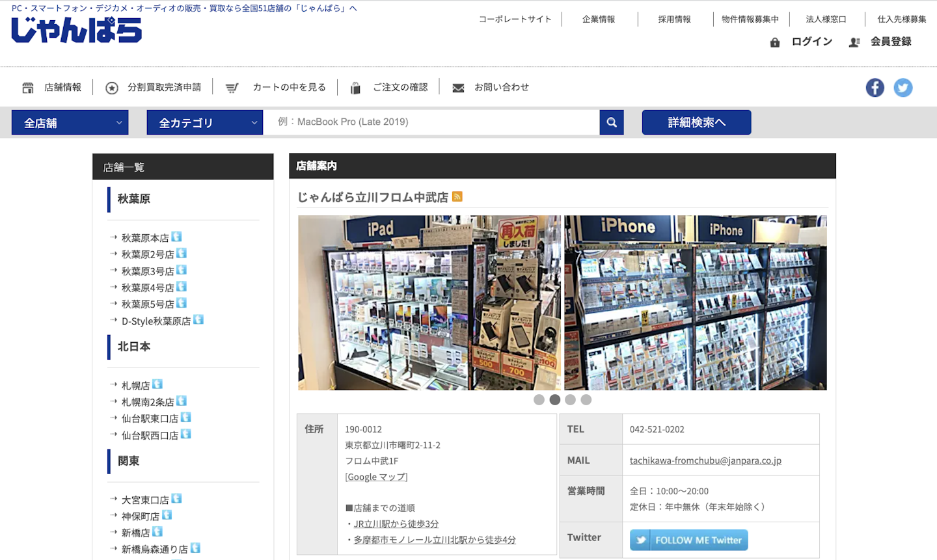Open the 全店舗 dropdown
Image resolution: width=937 pixels, height=560 pixels.
pos(70,122)
